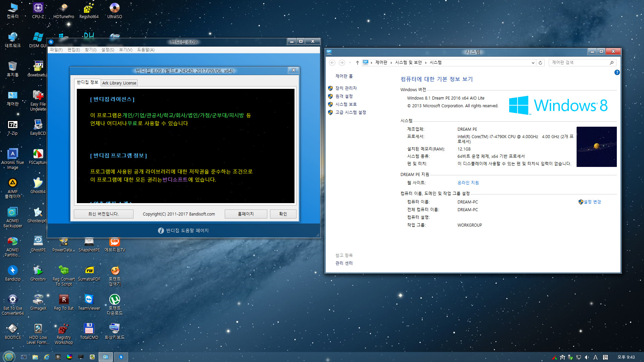644x362 pixels.
Task: Open 고급 시스템 설정 link
Action: coord(351,112)
